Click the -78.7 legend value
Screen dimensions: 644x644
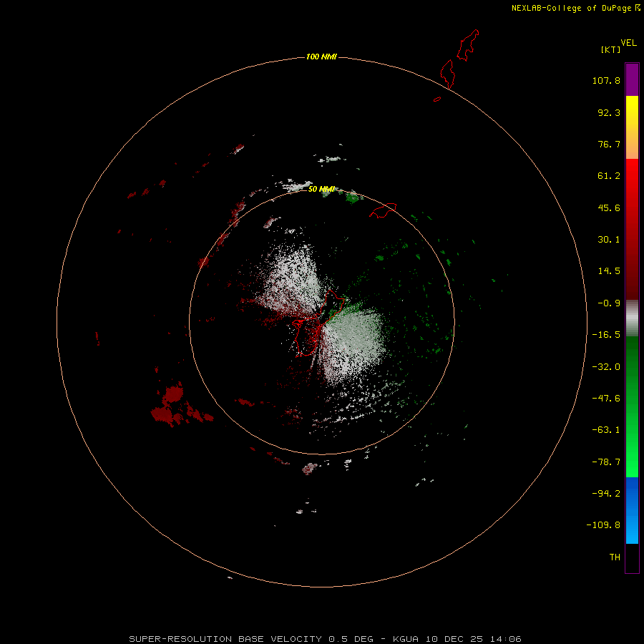606,462
